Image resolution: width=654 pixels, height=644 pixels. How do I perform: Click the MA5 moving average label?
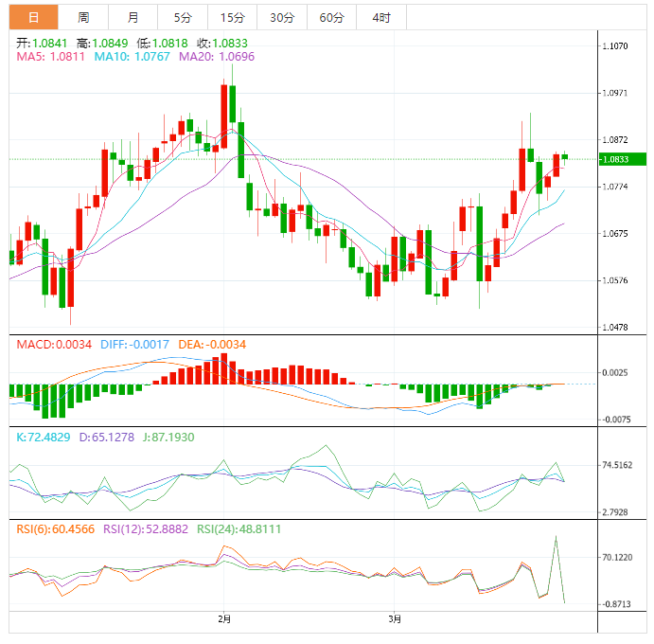pyautogui.click(x=51, y=57)
